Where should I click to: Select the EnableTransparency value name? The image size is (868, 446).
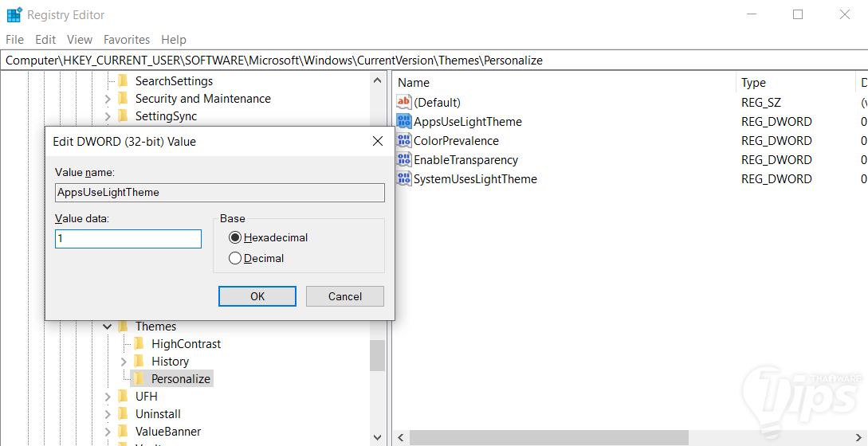pyautogui.click(x=465, y=160)
